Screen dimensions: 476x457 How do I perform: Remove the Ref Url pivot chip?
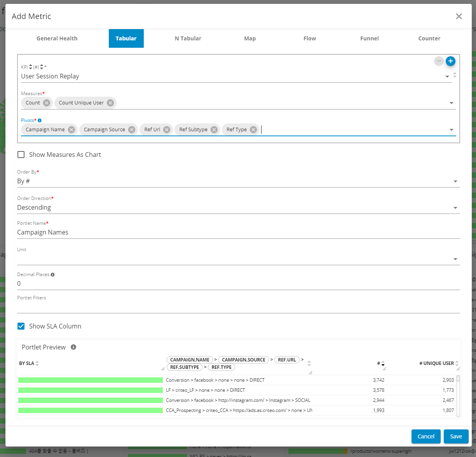(167, 130)
